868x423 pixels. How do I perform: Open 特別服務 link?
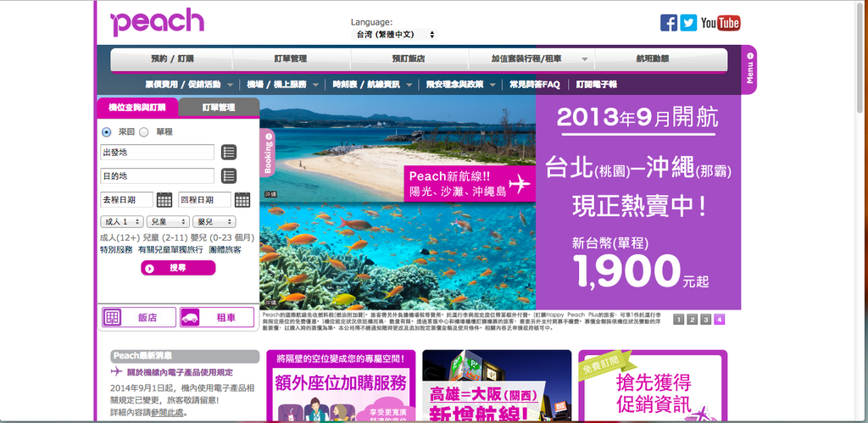116,250
